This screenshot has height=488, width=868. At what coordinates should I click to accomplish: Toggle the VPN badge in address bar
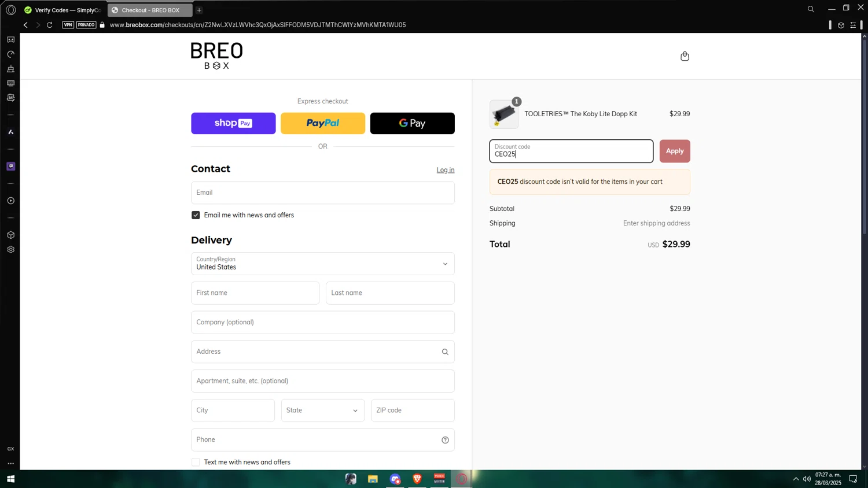[x=68, y=25]
